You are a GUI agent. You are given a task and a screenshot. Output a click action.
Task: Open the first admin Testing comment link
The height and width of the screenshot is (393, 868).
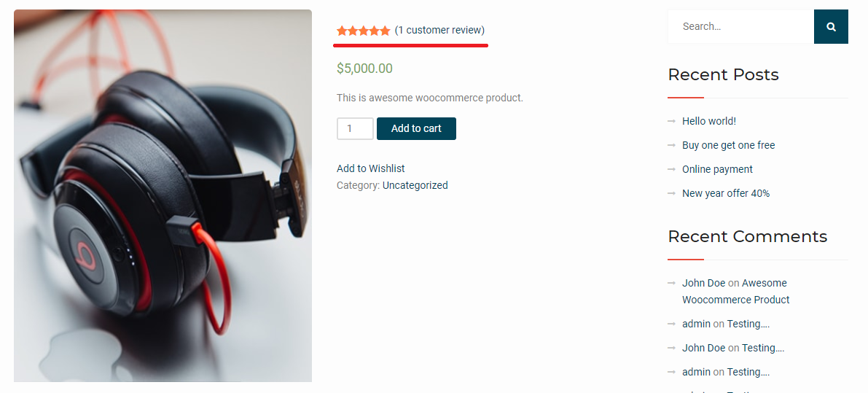coord(748,324)
